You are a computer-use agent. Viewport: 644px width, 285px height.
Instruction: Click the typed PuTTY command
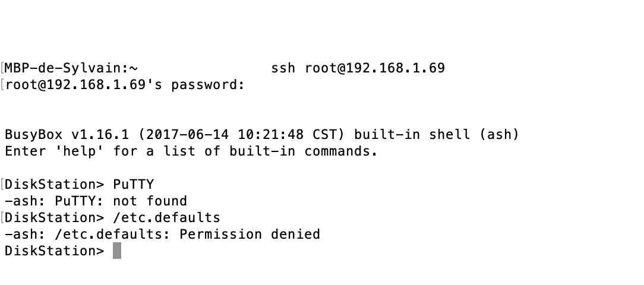pyautogui.click(x=134, y=185)
